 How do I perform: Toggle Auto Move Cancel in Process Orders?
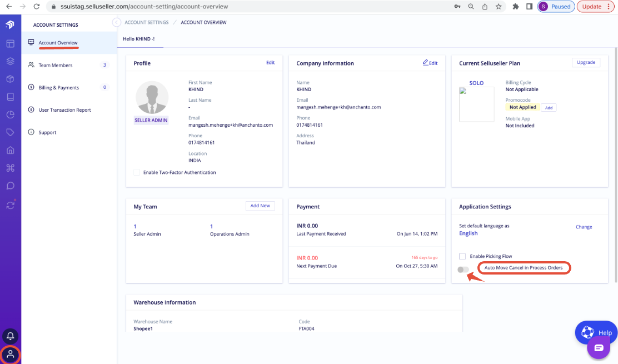pyautogui.click(x=463, y=270)
